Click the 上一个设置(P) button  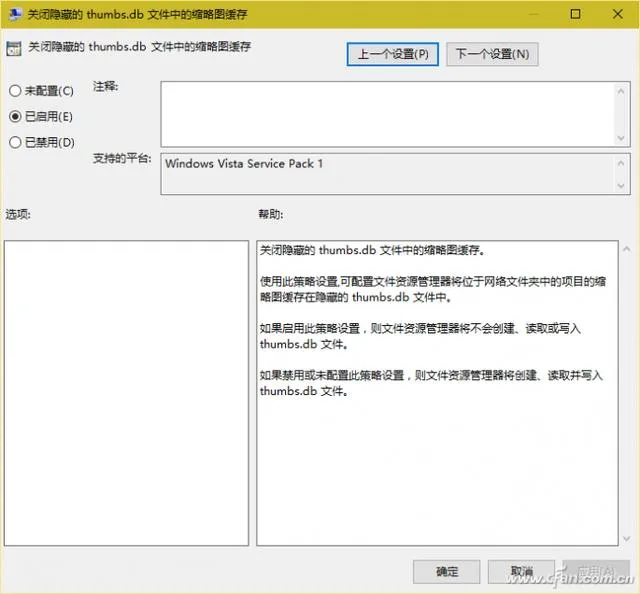pyautogui.click(x=393, y=54)
